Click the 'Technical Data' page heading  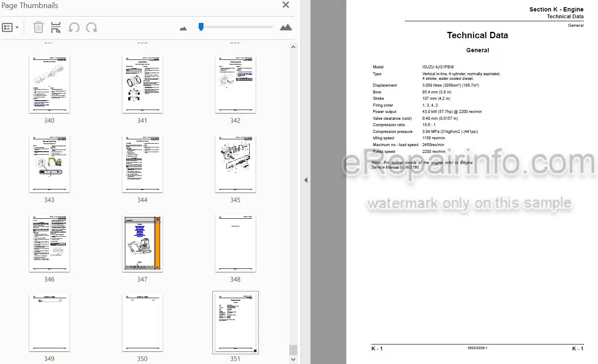point(477,35)
